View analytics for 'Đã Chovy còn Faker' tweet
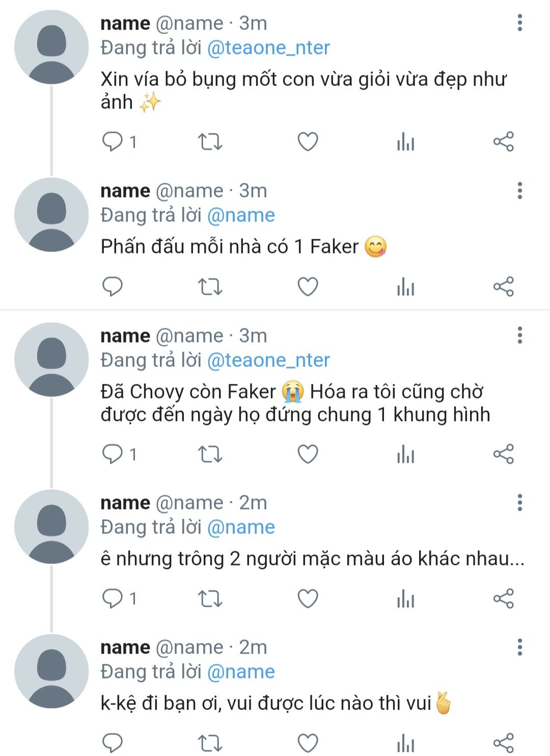Viewport: 550px width, 756px height. tap(405, 454)
